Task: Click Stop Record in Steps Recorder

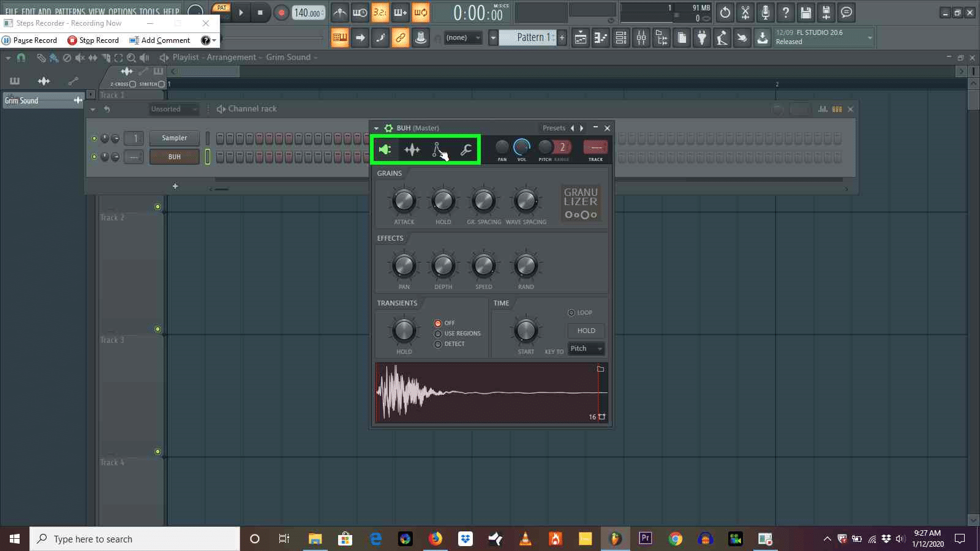Action: point(93,40)
